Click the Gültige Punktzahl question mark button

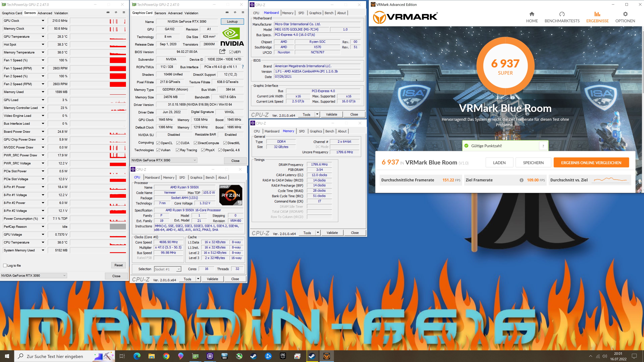click(x=543, y=146)
